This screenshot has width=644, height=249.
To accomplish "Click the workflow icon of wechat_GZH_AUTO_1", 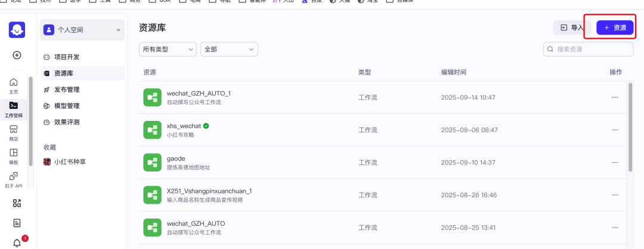I will pos(152,97).
